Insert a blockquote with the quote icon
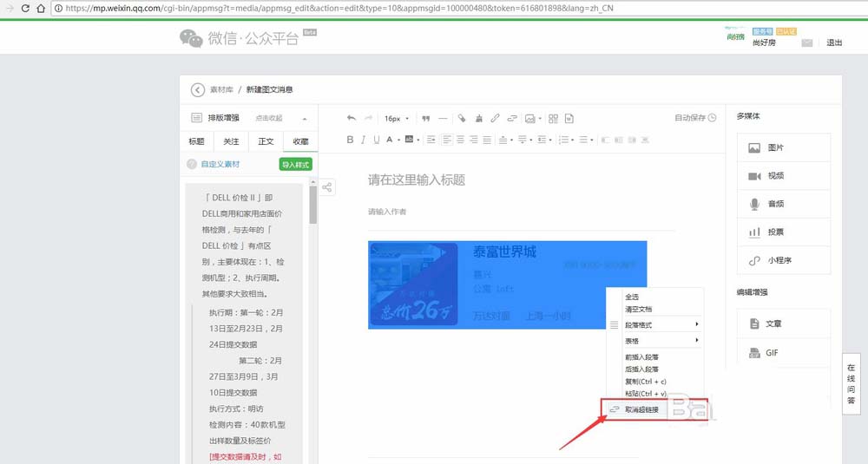This screenshot has width=868, height=464. (x=425, y=118)
